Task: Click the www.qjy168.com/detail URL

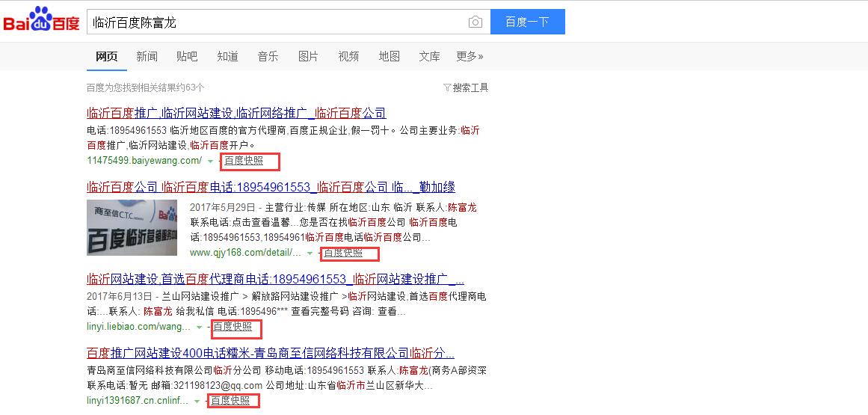Action: [246, 253]
